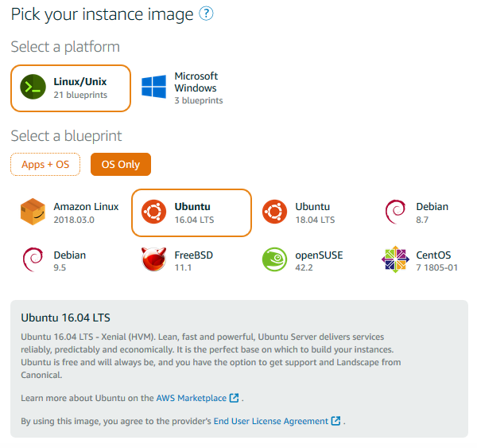Select the Microsoft Windows logo icon
This screenshot has width=477, height=448.
(154, 87)
